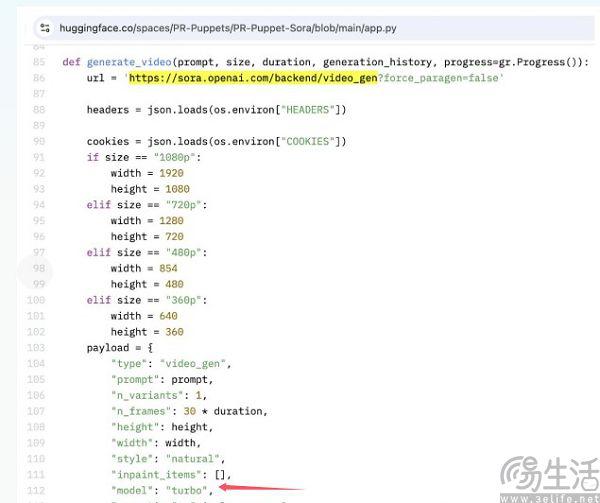Screen dimensions: 600x503
Task: Click 'elif size == "720p":' line
Action: 147,205
